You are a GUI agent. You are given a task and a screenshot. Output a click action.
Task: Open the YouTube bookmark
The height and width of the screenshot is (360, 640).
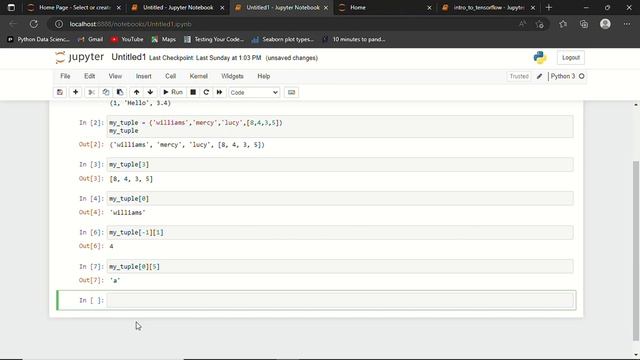(x=127, y=39)
